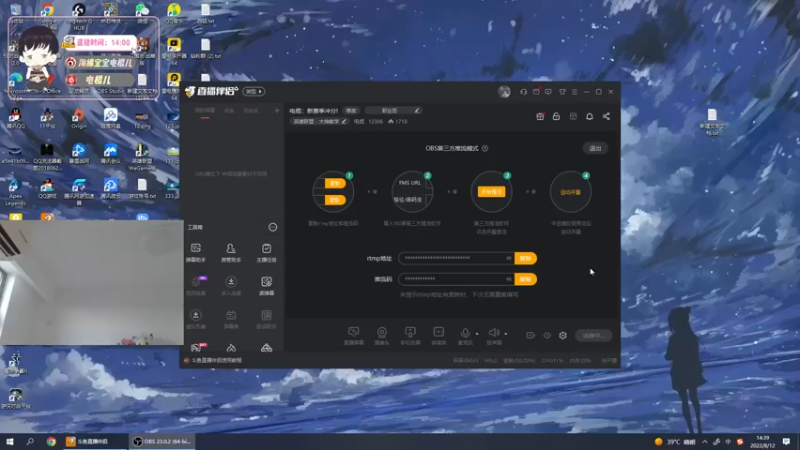Open the 读弹幕 tool icon
Viewport: 800px width, 450px height.
coord(266,286)
